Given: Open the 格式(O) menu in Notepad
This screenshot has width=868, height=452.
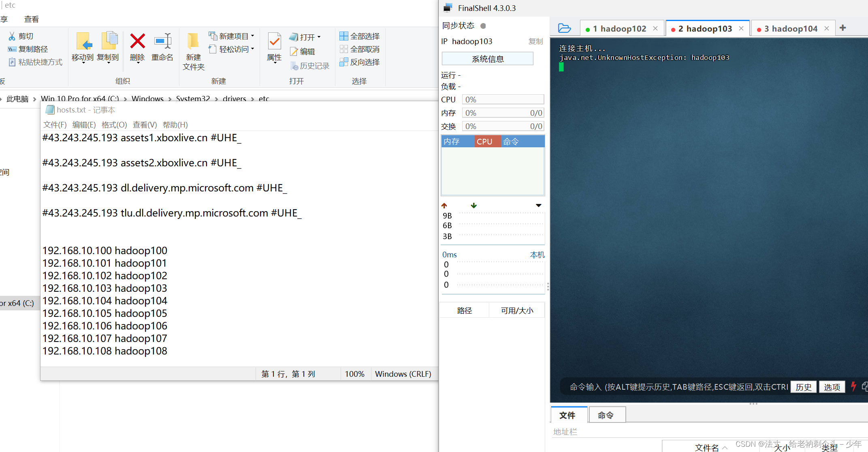Looking at the screenshot, I should click(x=114, y=125).
